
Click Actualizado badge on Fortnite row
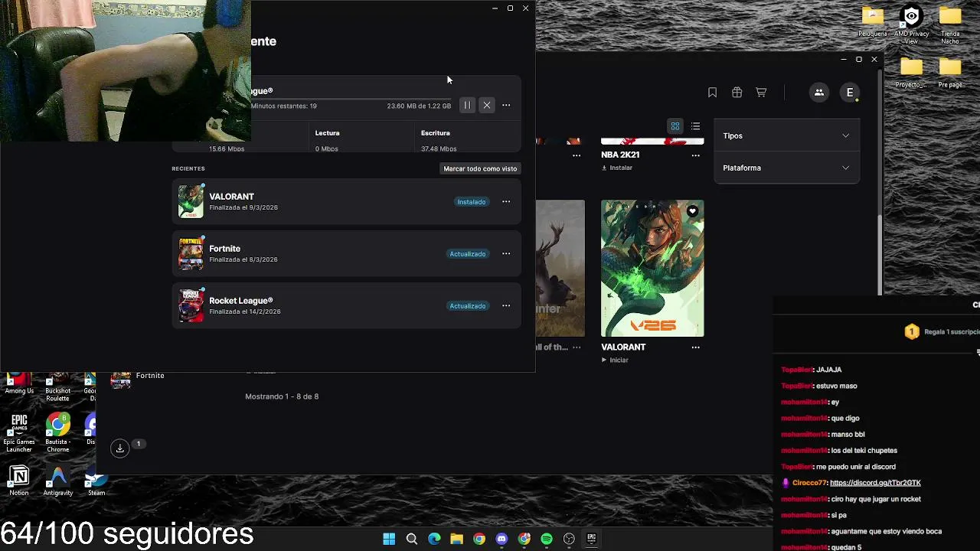tap(468, 254)
